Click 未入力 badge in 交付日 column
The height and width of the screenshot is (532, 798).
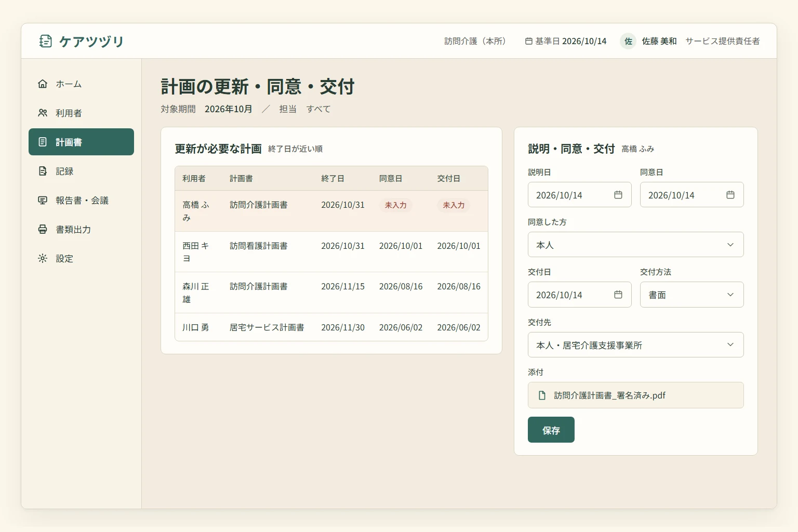point(454,205)
